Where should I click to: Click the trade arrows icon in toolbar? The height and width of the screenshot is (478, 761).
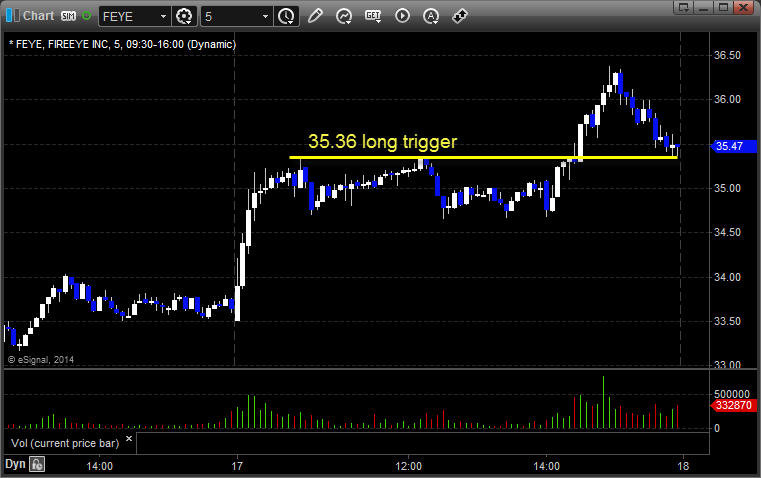point(460,16)
